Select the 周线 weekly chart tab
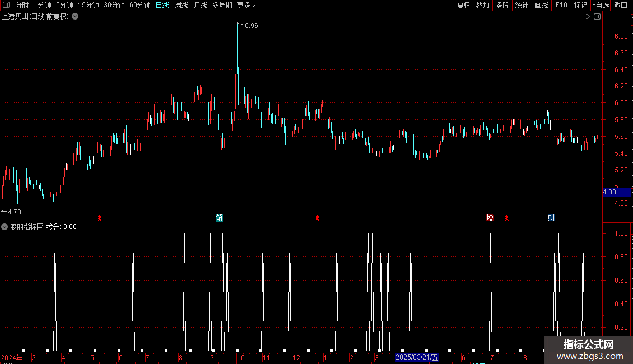This screenshot has width=633, height=364. (181, 5)
